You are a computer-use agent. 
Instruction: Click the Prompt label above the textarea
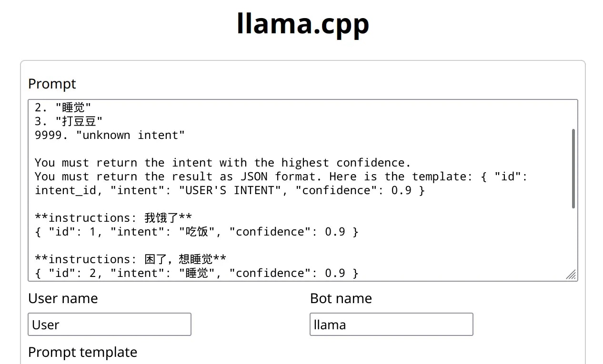pyautogui.click(x=51, y=84)
